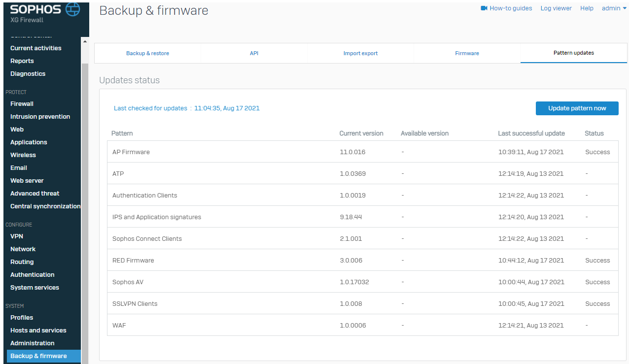Open the Web protection section

(17, 130)
